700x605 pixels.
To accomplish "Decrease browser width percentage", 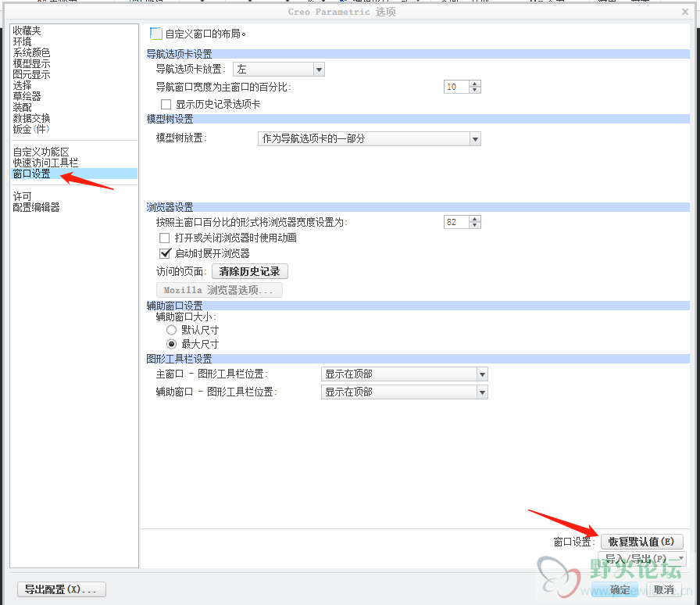I will click(475, 225).
